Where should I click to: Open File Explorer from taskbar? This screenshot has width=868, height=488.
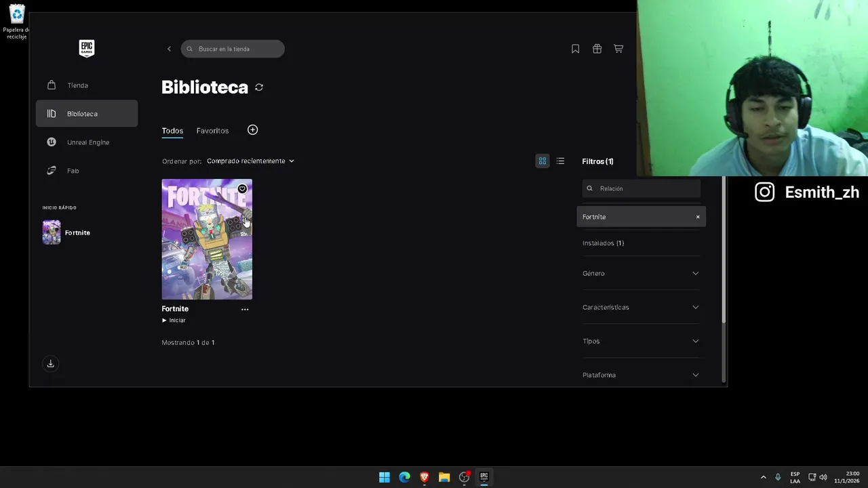tap(444, 477)
